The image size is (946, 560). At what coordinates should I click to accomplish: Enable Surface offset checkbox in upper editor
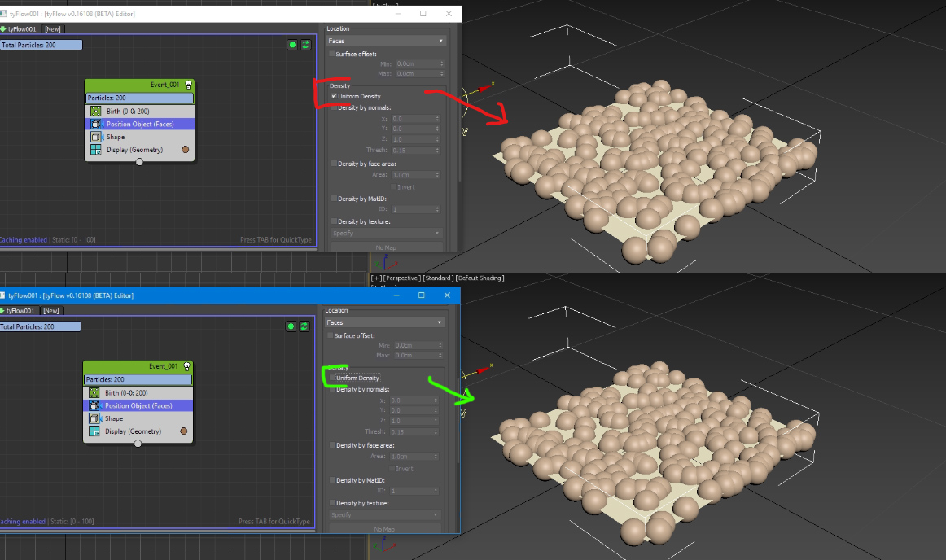(332, 54)
